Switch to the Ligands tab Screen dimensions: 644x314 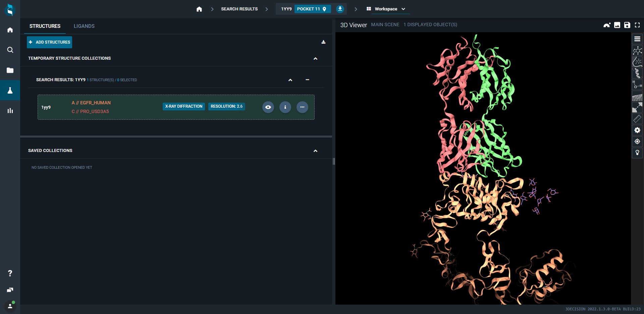tap(84, 26)
